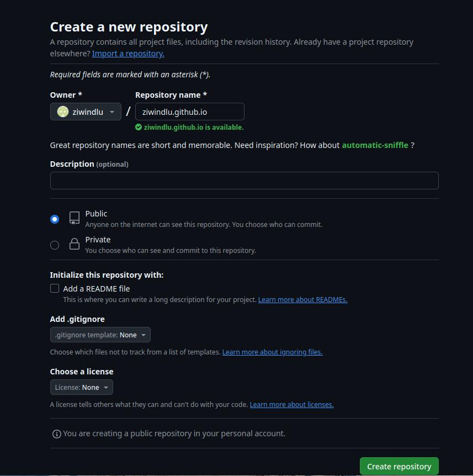Click into the Description text field
473x476 pixels.
coord(245,181)
